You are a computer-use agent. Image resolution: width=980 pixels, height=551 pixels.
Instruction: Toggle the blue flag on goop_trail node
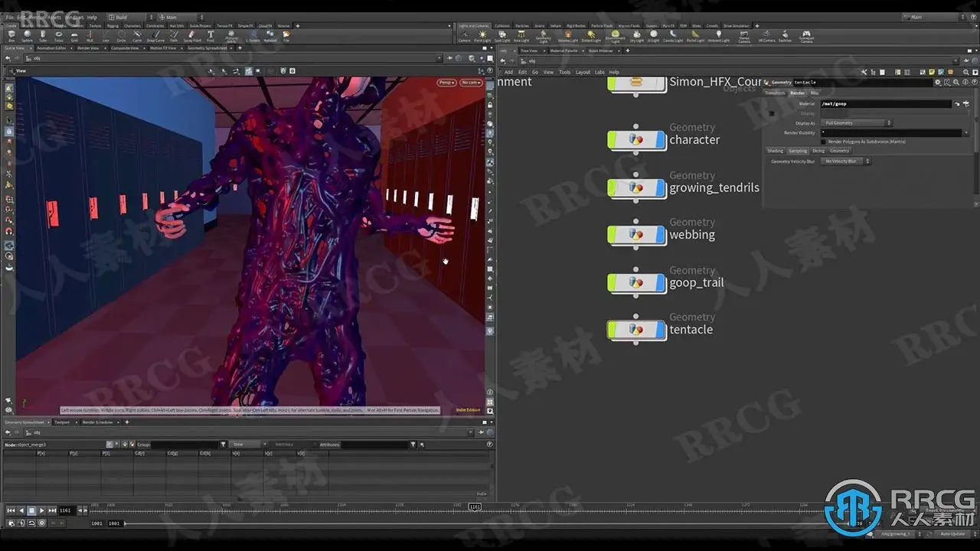point(660,283)
